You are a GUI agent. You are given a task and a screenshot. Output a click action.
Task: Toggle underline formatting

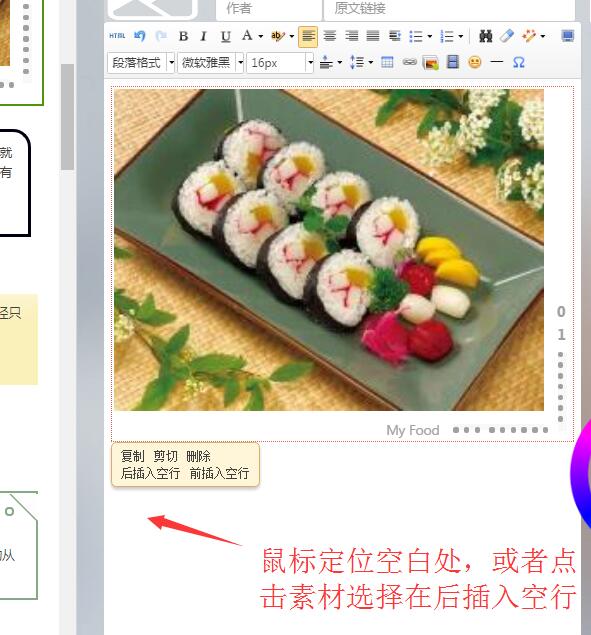tap(226, 36)
